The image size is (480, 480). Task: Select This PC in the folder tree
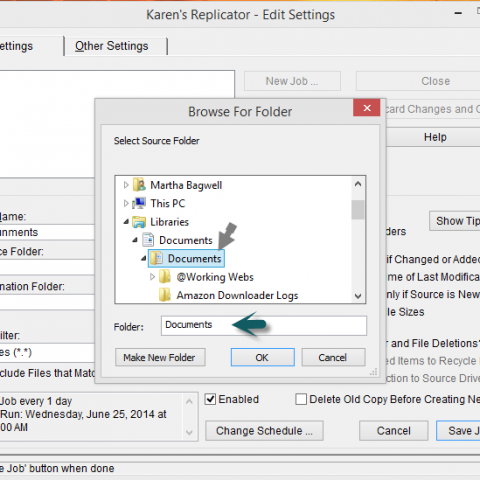coord(168,203)
